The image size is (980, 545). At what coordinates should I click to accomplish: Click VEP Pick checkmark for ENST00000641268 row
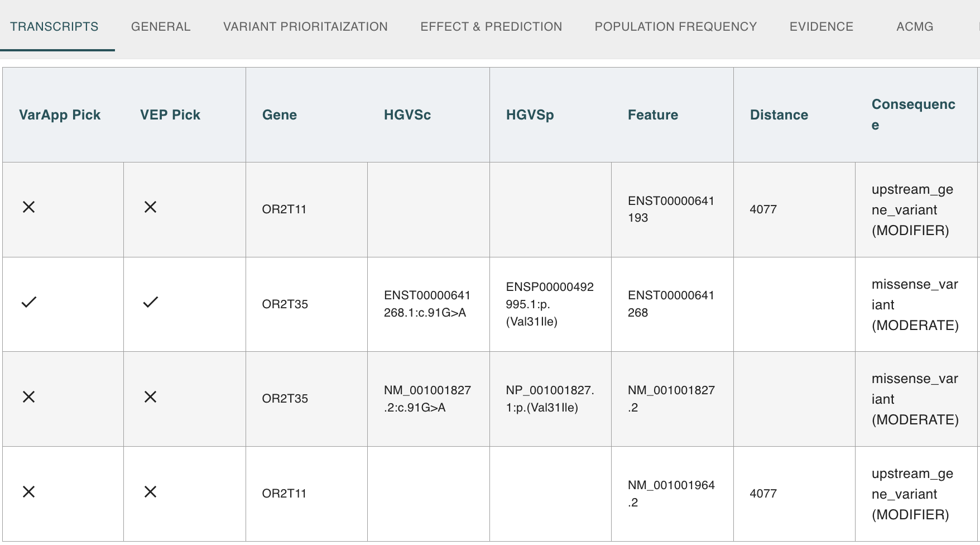pyautogui.click(x=150, y=302)
